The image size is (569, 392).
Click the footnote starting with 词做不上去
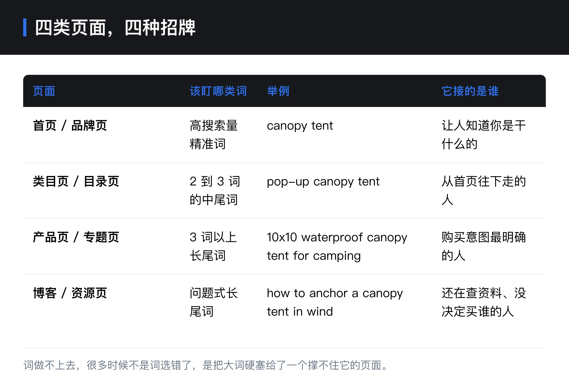click(205, 365)
